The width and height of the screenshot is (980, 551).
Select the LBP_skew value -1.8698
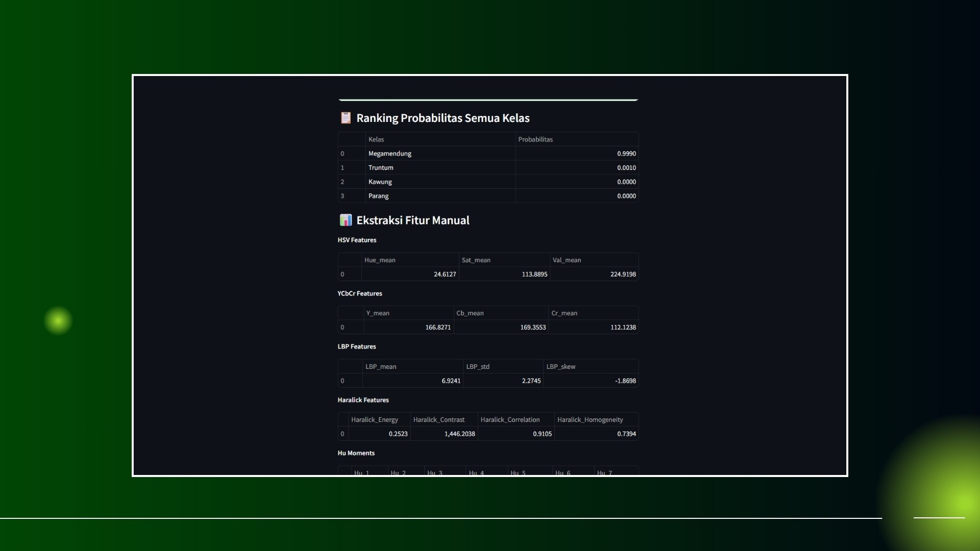[x=625, y=381]
